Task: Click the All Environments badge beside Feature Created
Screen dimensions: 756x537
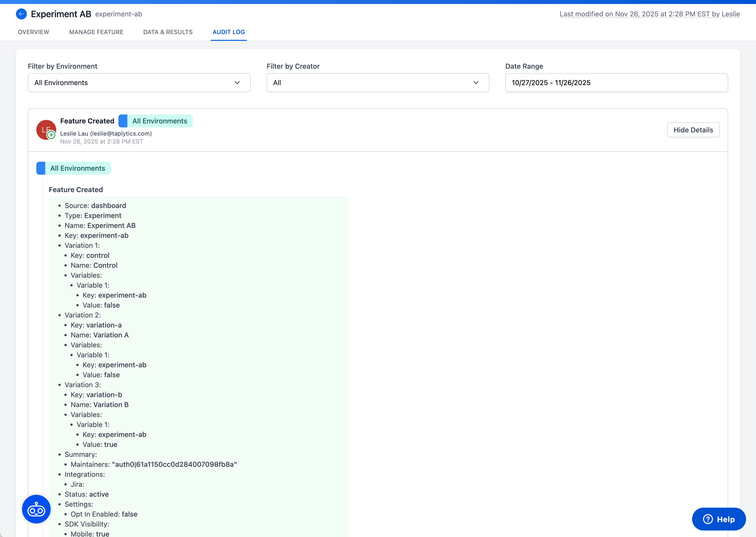Action: [155, 121]
